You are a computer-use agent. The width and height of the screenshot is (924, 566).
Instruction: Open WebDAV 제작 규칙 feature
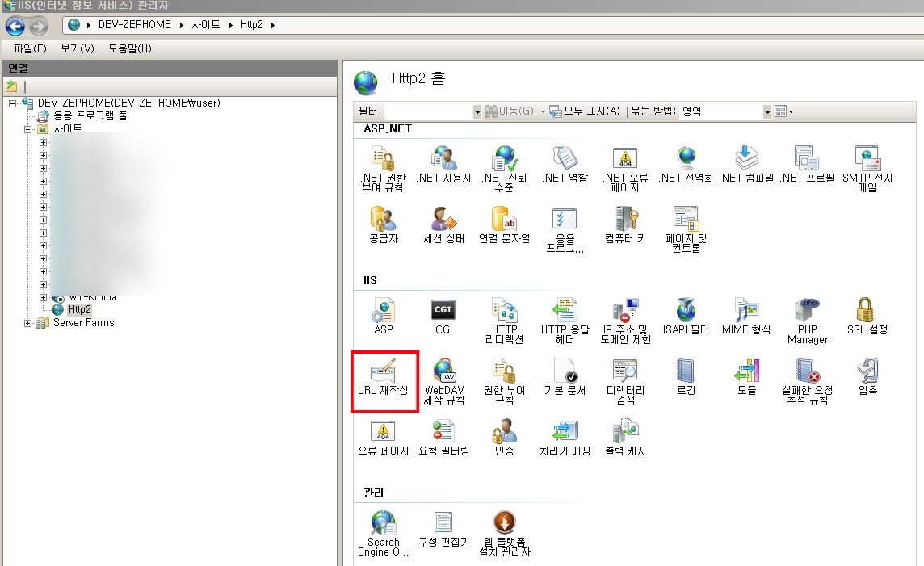444,381
